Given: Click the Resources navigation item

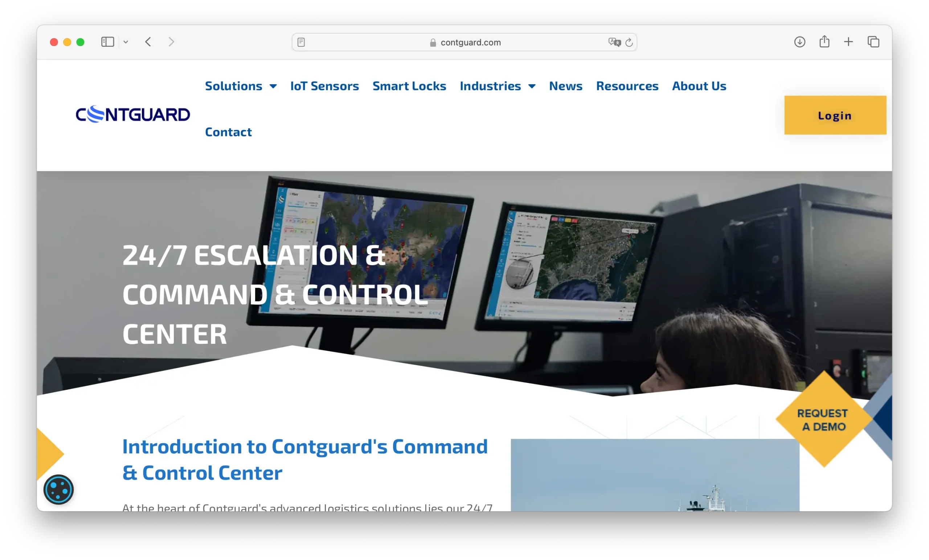Looking at the screenshot, I should 627,85.
